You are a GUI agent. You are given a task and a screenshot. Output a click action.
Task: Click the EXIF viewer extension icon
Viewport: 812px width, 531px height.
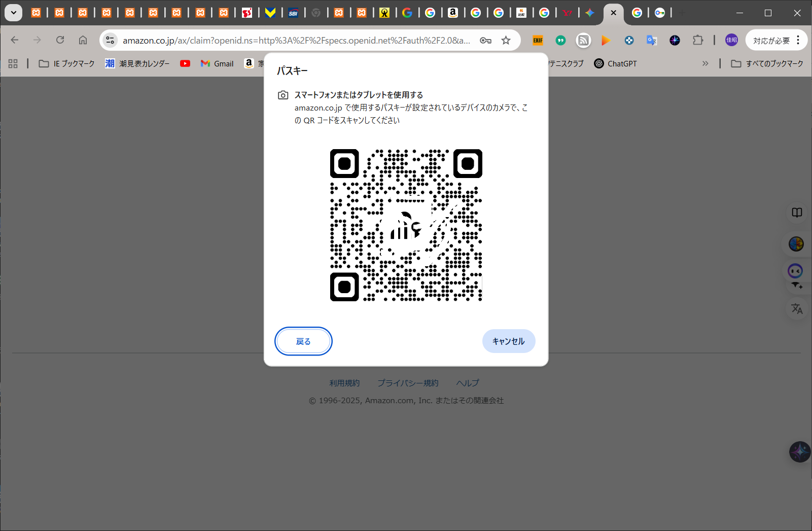tap(538, 41)
